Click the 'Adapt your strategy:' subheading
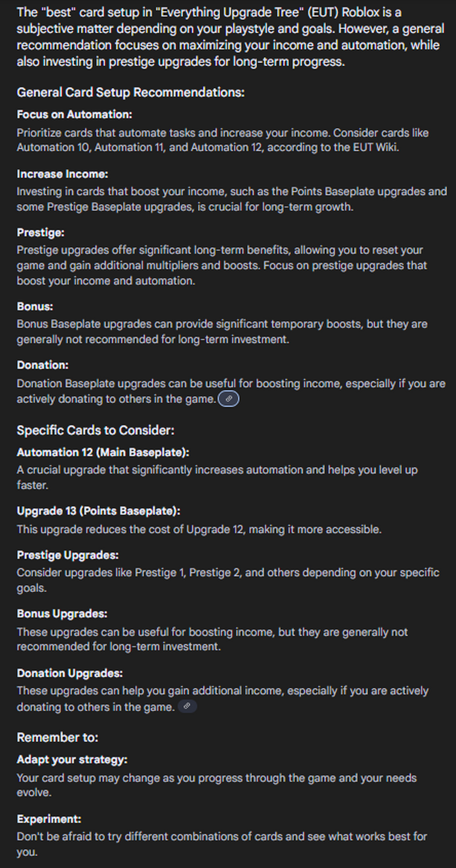Screen dimensions: 456x868 pyautogui.click(x=72, y=760)
